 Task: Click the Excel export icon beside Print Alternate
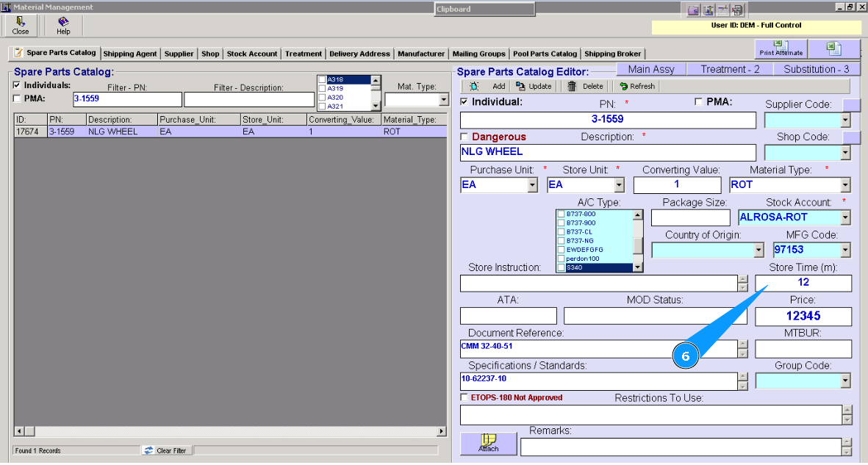833,48
